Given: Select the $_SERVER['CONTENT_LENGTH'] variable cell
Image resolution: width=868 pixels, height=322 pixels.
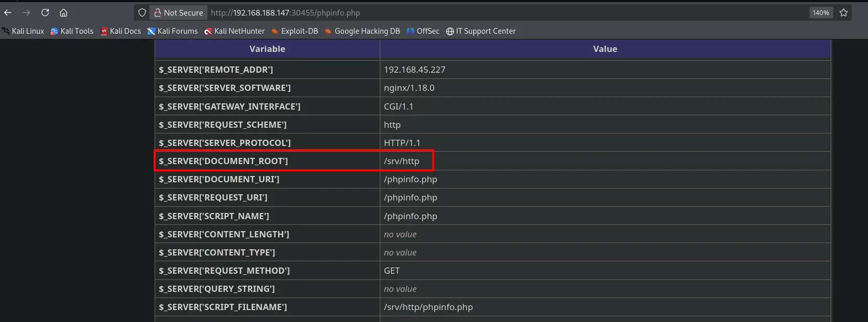Looking at the screenshot, I should (x=267, y=234).
